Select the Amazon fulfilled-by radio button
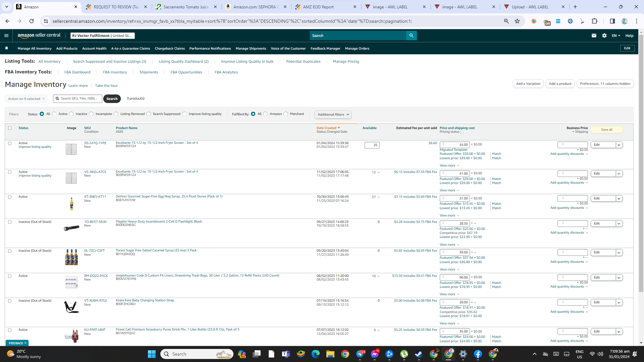Image resolution: width=644 pixels, height=362 pixels. pyautogui.click(x=265, y=114)
